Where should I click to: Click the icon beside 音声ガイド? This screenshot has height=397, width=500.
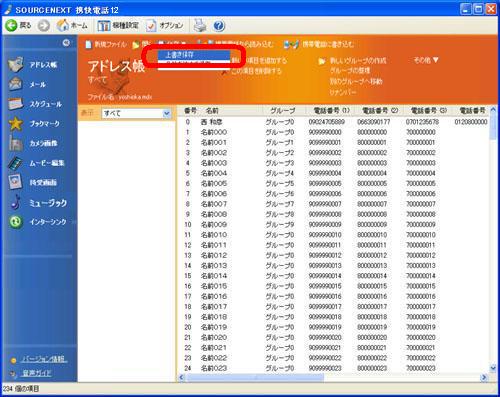coord(13,374)
